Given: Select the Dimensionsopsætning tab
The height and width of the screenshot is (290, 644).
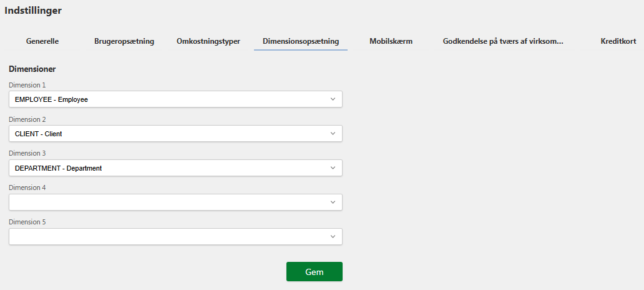Looking at the screenshot, I should tap(301, 41).
